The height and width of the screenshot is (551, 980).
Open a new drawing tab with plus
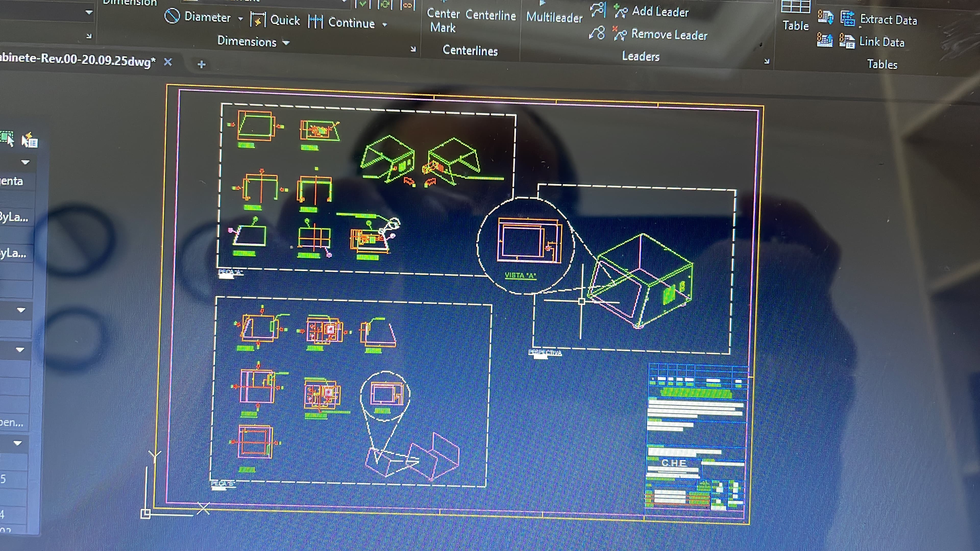pos(202,64)
